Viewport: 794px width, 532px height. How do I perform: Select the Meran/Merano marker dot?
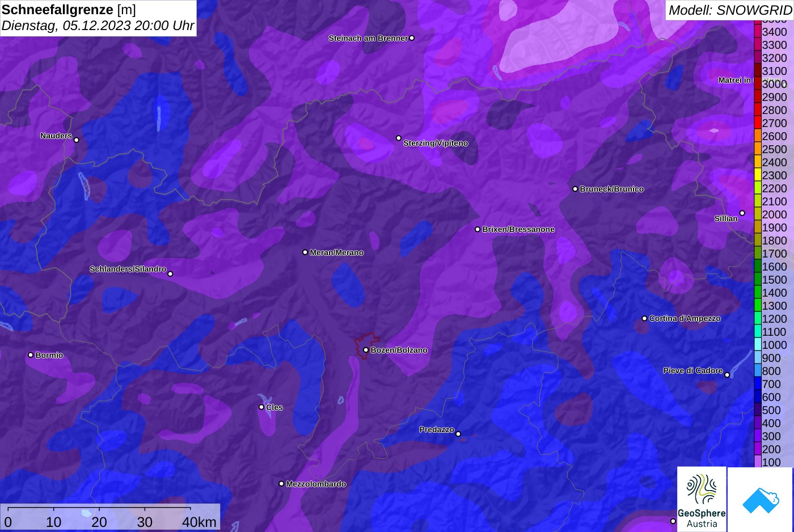click(305, 252)
